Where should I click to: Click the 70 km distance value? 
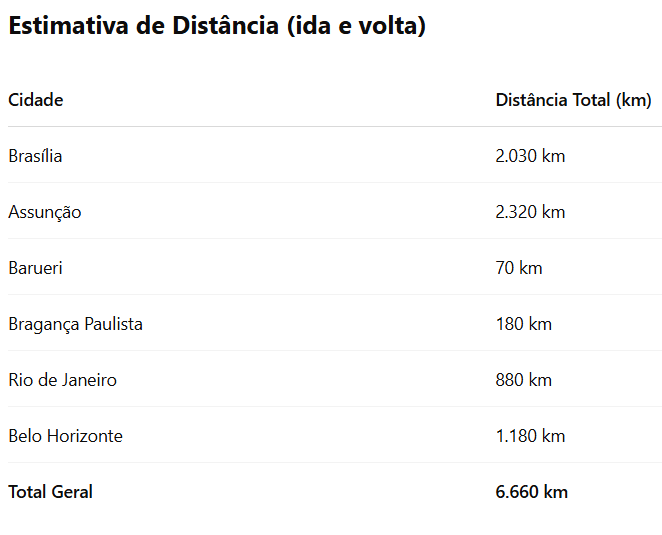pyautogui.click(x=519, y=268)
